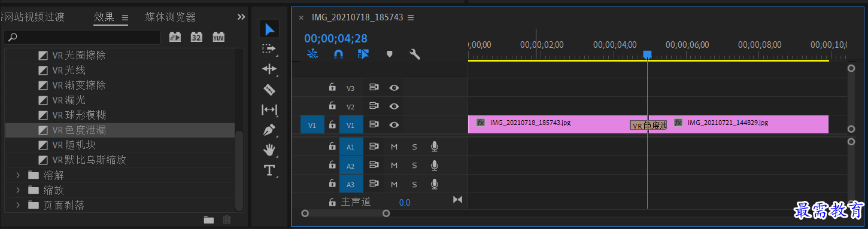The height and width of the screenshot is (229, 868).
Task: Click the blue playhead marker
Action: click(647, 54)
